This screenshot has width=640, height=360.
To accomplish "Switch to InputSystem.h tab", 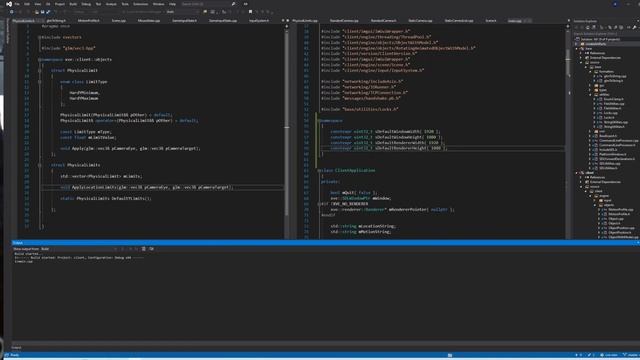I will click(259, 20).
